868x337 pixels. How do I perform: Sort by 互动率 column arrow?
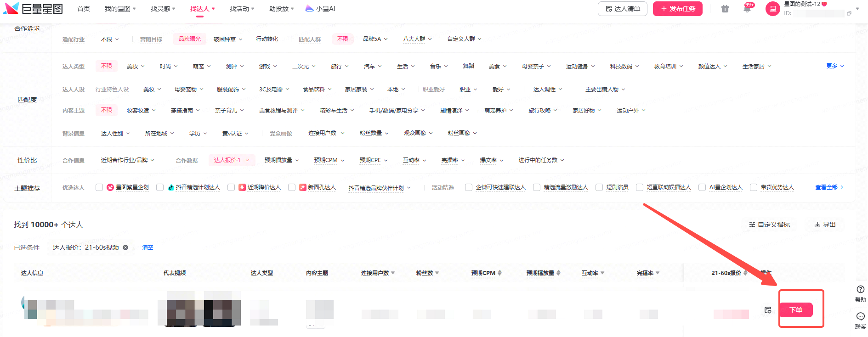602,273
